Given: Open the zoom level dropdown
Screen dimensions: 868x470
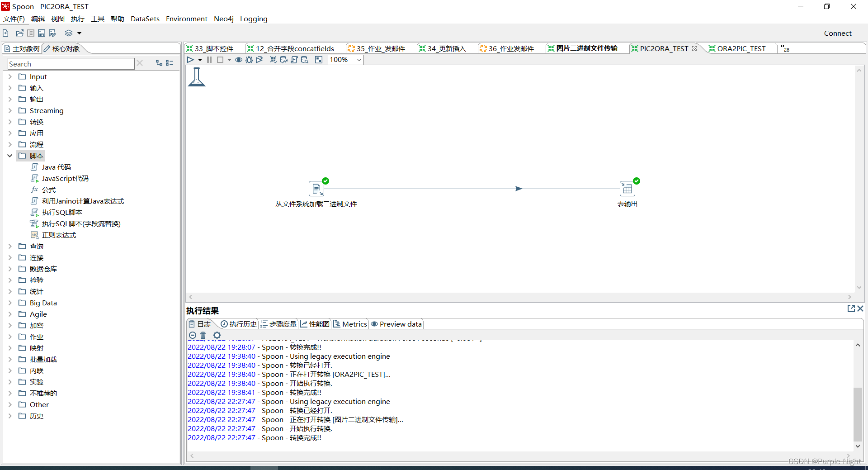Looking at the screenshot, I should (x=358, y=59).
